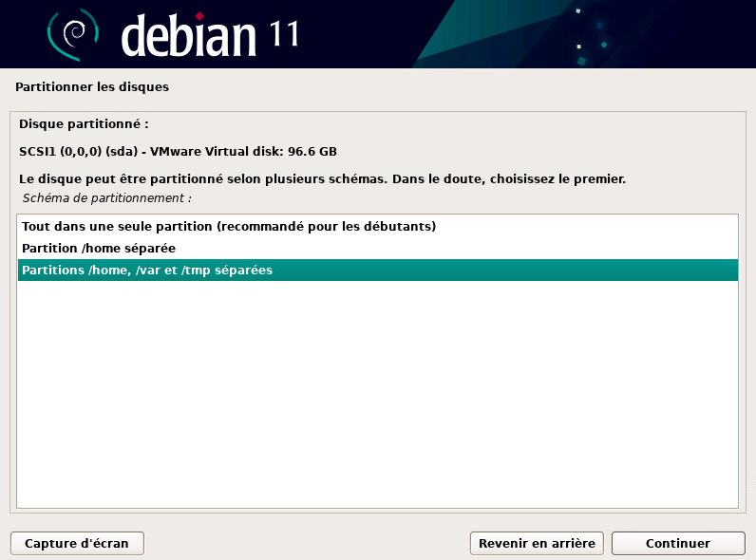Select 'Tout dans une seule partition' option
The image size is (756, 560).
377,226
